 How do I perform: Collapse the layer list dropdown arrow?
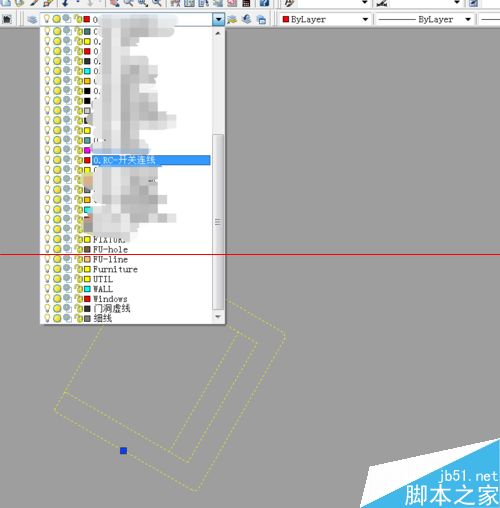218,19
